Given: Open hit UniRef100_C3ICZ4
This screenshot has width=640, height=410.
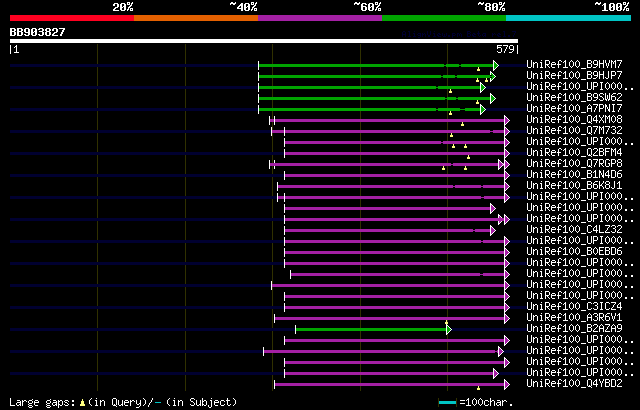Looking at the screenshot, I should tap(574, 306).
